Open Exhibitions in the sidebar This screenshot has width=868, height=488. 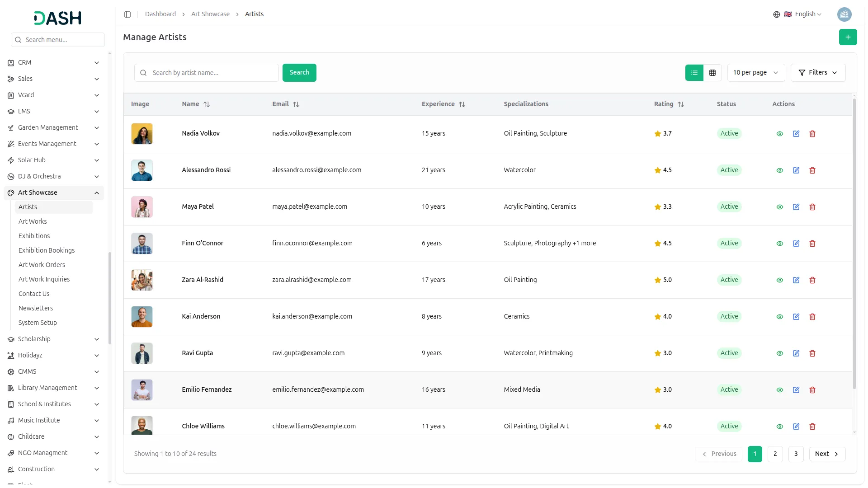click(34, 236)
